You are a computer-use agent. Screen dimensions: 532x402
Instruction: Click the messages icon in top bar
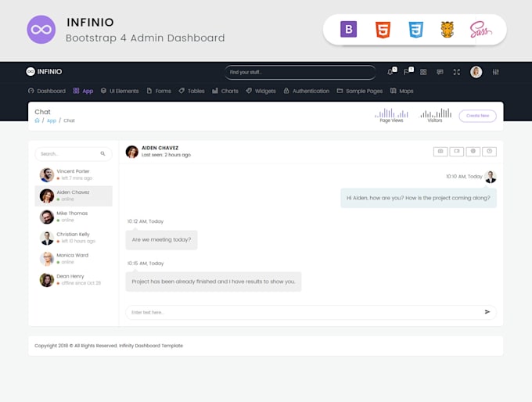[440, 72]
